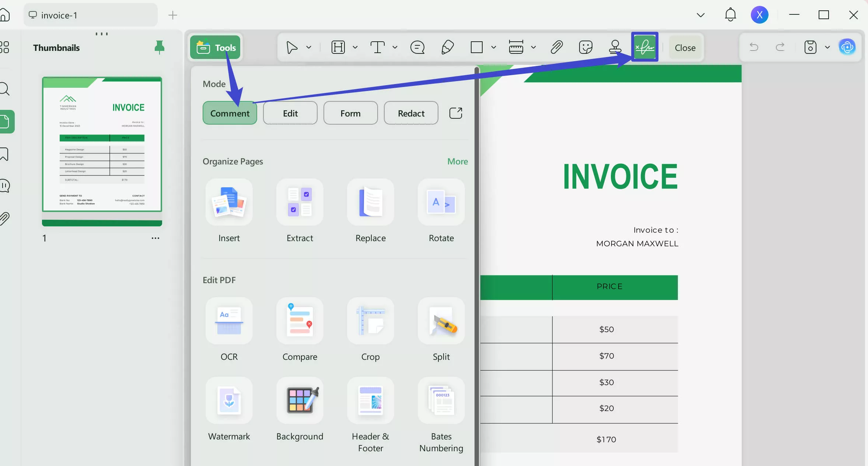Image resolution: width=868 pixels, height=466 pixels.
Task: Open the Signature tool
Action: click(644, 47)
